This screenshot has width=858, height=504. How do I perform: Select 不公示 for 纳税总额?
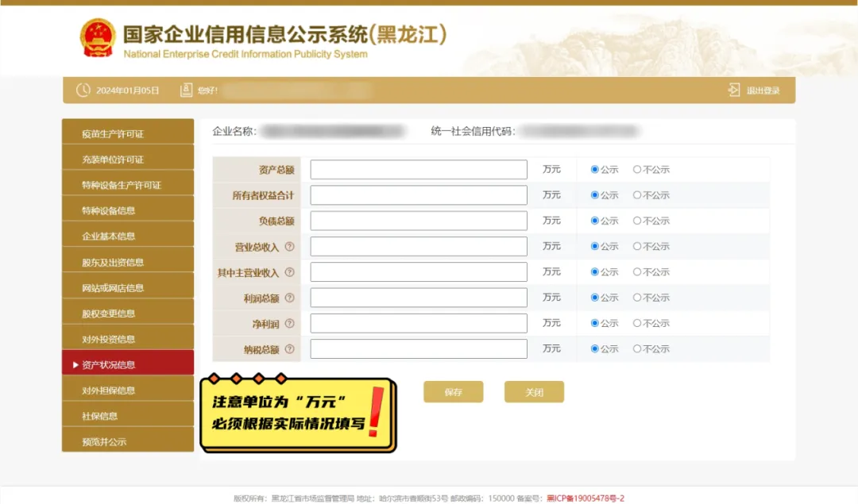pyautogui.click(x=637, y=348)
